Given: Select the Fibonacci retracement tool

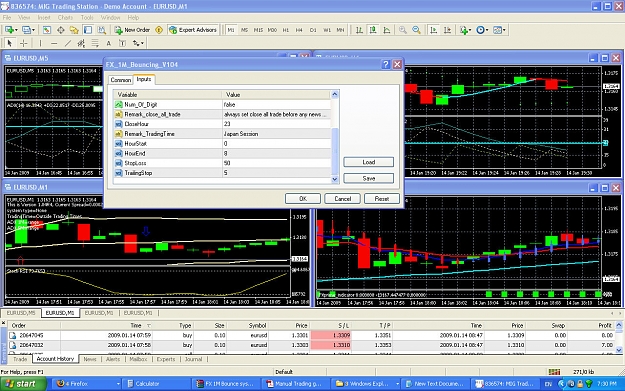Looking at the screenshot, I should [95, 43].
